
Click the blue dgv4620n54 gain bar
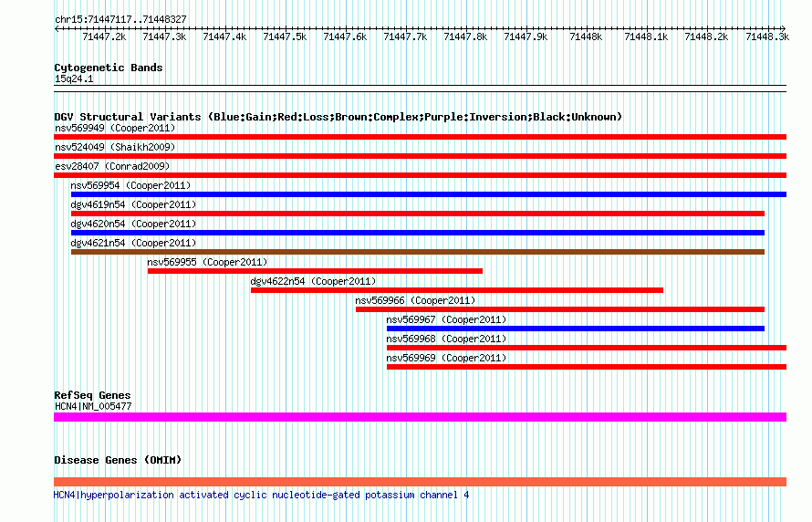point(418,233)
